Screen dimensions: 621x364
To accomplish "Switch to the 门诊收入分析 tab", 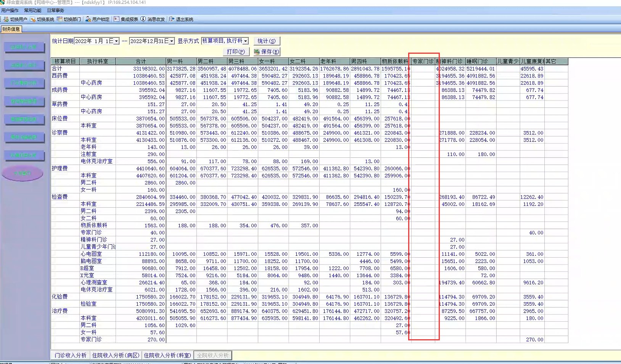I will pos(71,355).
